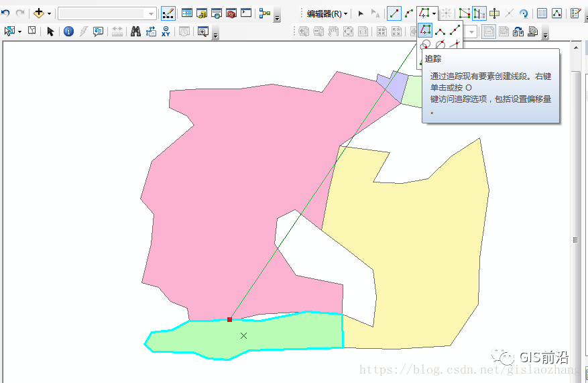Open the Sketch Properties window
The width and height of the screenshot is (588, 383).
point(557,14)
